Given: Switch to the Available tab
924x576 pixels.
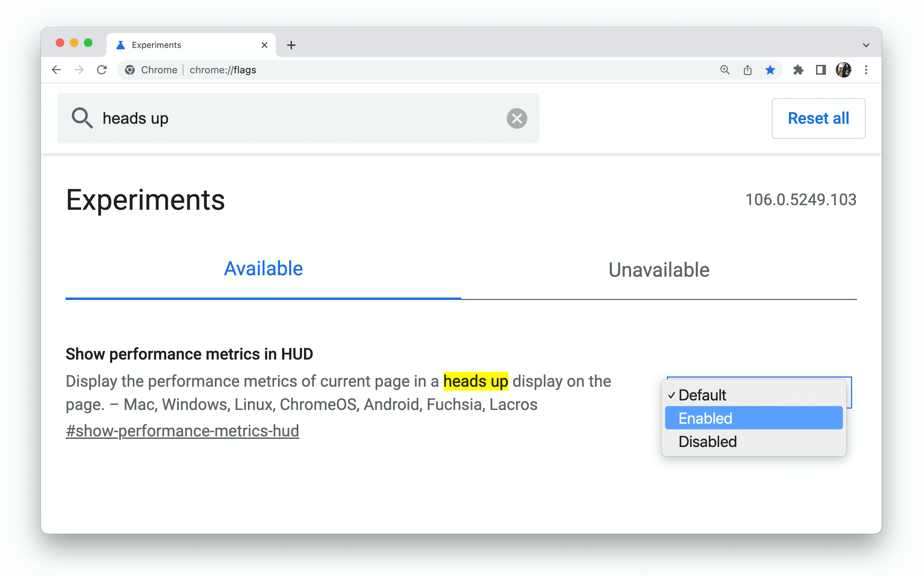Looking at the screenshot, I should pyautogui.click(x=263, y=268).
